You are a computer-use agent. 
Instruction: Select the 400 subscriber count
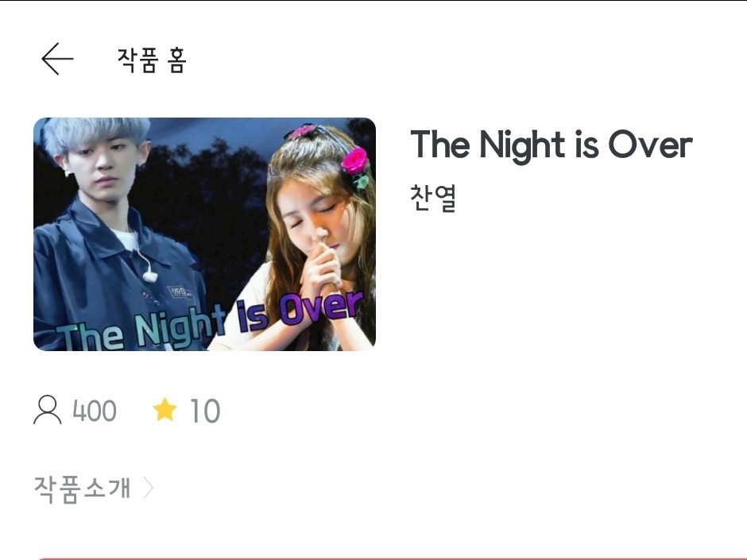click(95, 411)
